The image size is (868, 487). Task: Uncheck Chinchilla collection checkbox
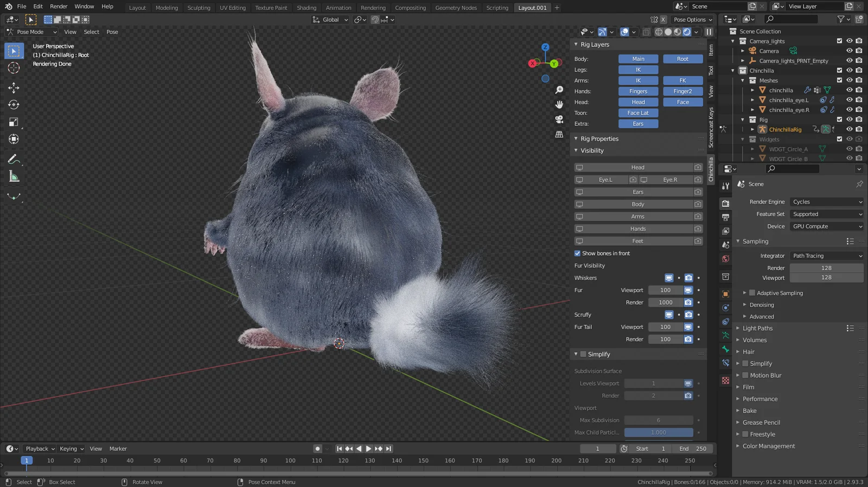(840, 71)
